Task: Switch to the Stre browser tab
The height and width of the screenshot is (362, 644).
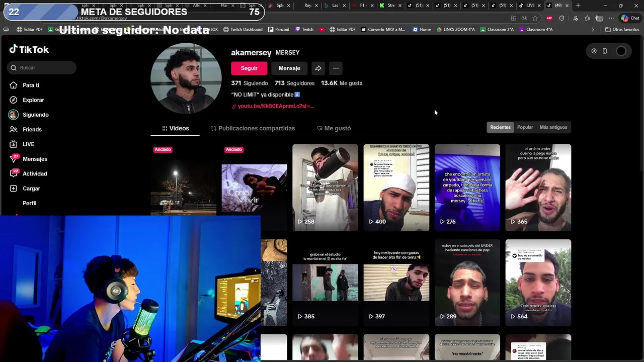Action: pos(390,6)
